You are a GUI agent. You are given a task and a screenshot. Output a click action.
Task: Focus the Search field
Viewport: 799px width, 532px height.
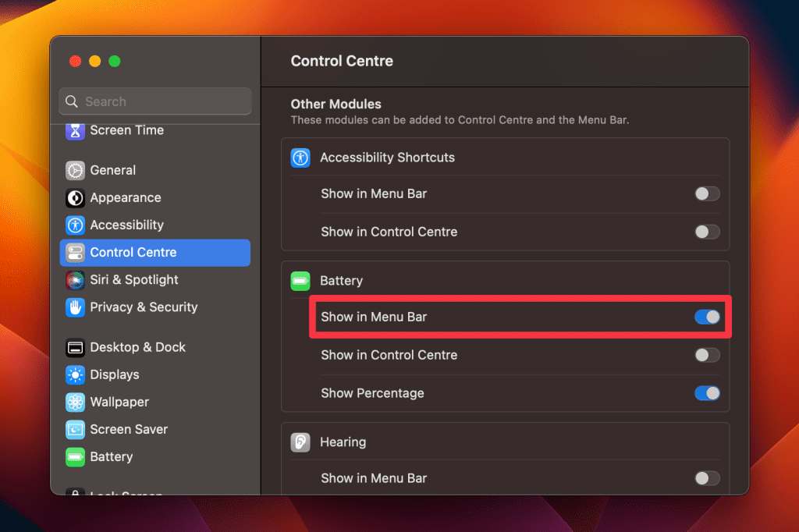[x=155, y=101]
